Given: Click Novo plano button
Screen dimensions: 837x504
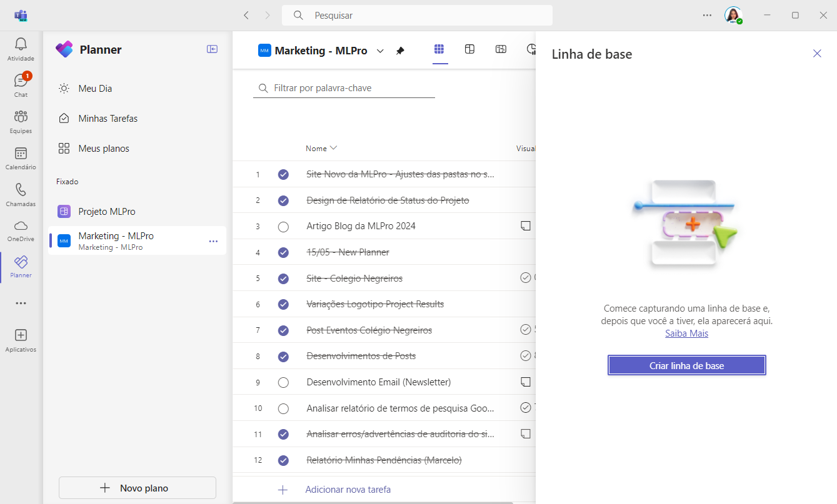Looking at the screenshot, I should point(138,488).
